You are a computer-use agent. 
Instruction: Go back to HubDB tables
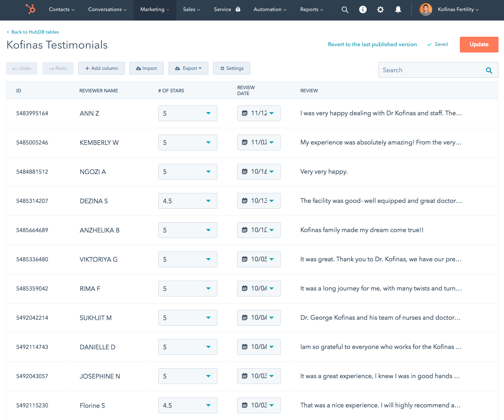(x=33, y=32)
